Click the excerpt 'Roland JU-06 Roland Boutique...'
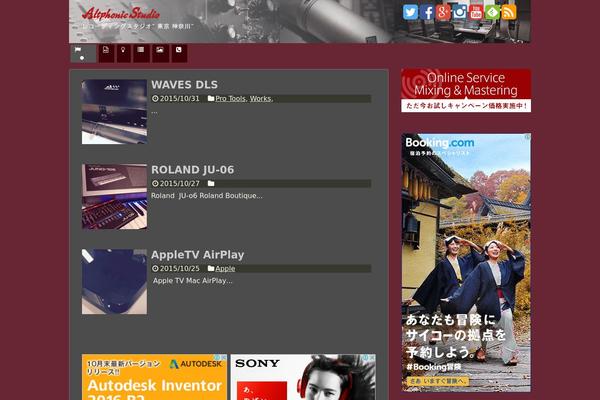This screenshot has width=600, height=400. point(207,196)
